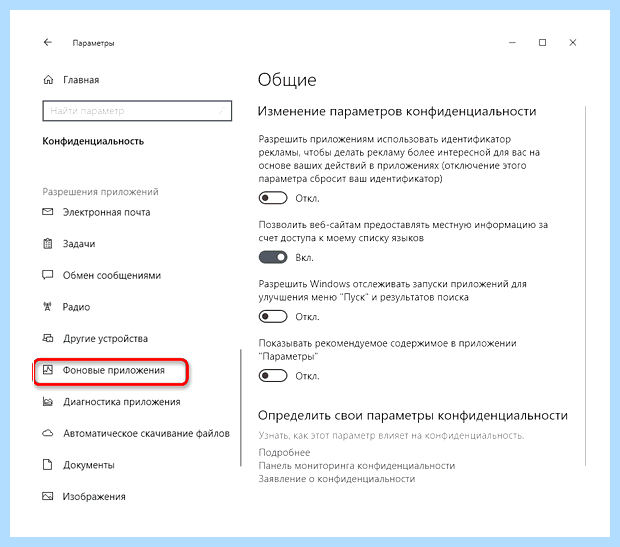
Task: Minimize the Параметры window
Action: click(x=512, y=42)
